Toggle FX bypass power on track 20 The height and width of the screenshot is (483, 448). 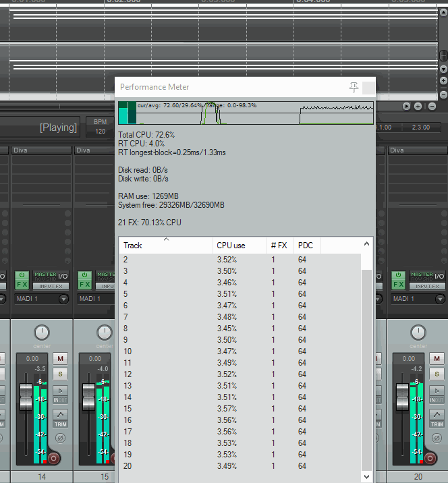pos(398,275)
